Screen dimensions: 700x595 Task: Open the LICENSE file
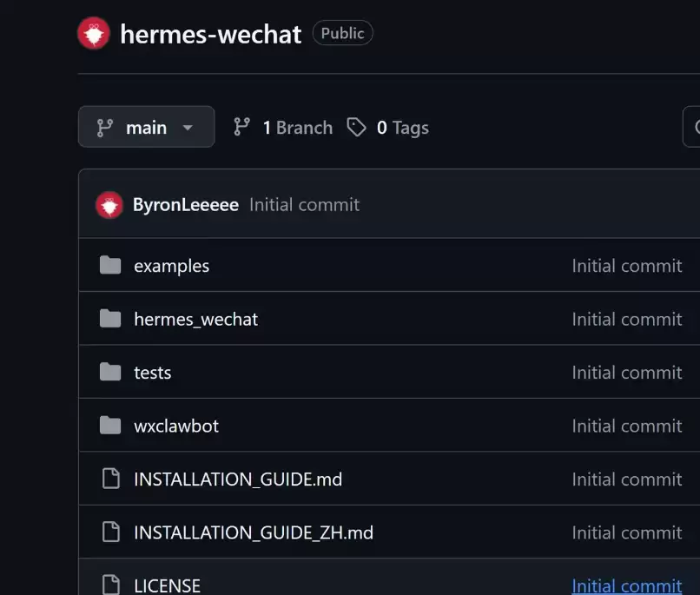point(167,585)
